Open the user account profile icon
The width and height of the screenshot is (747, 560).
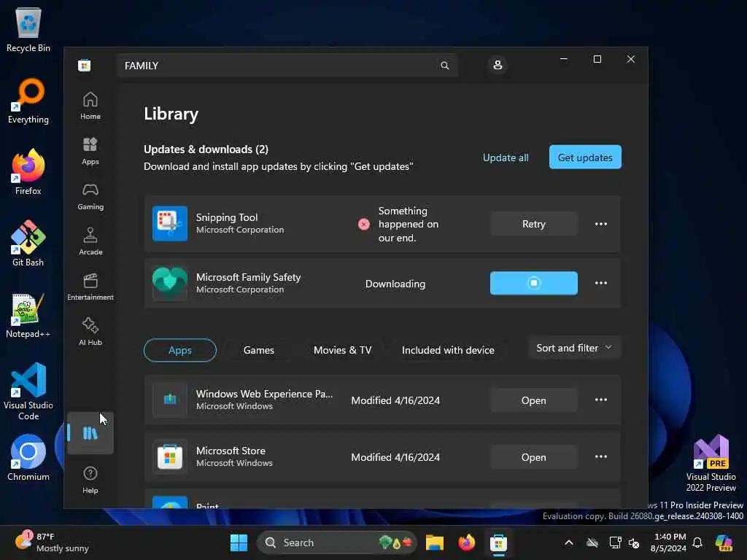tap(498, 65)
